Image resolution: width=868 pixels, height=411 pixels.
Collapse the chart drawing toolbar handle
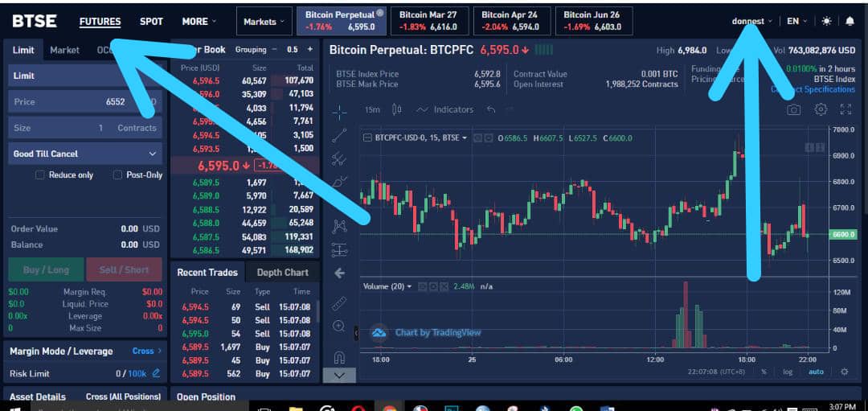(357, 333)
